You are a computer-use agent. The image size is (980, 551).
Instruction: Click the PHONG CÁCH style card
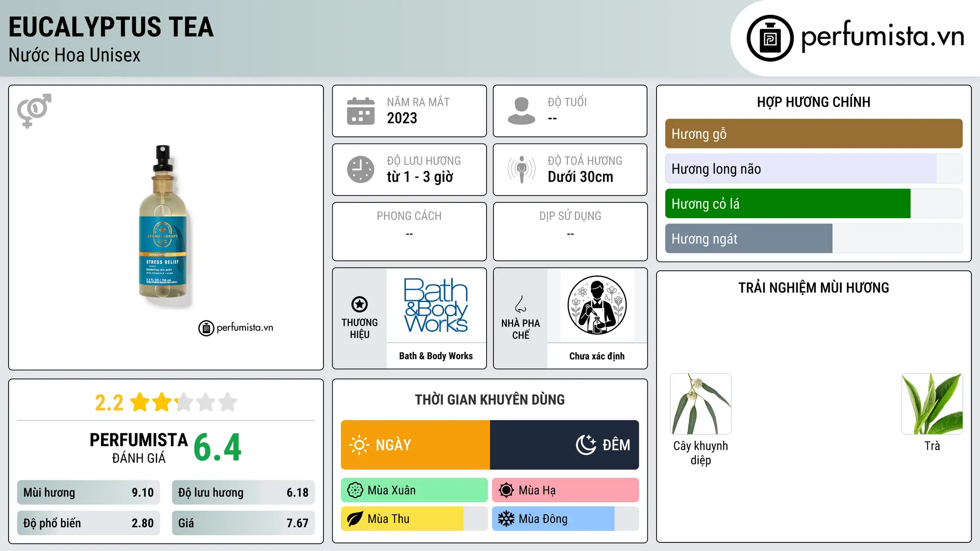click(x=409, y=231)
